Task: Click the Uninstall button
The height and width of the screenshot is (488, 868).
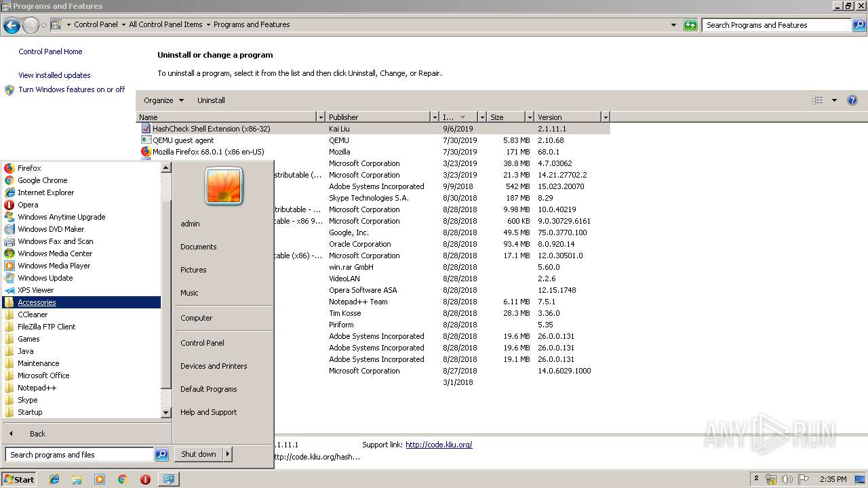Action: (211, 100)
